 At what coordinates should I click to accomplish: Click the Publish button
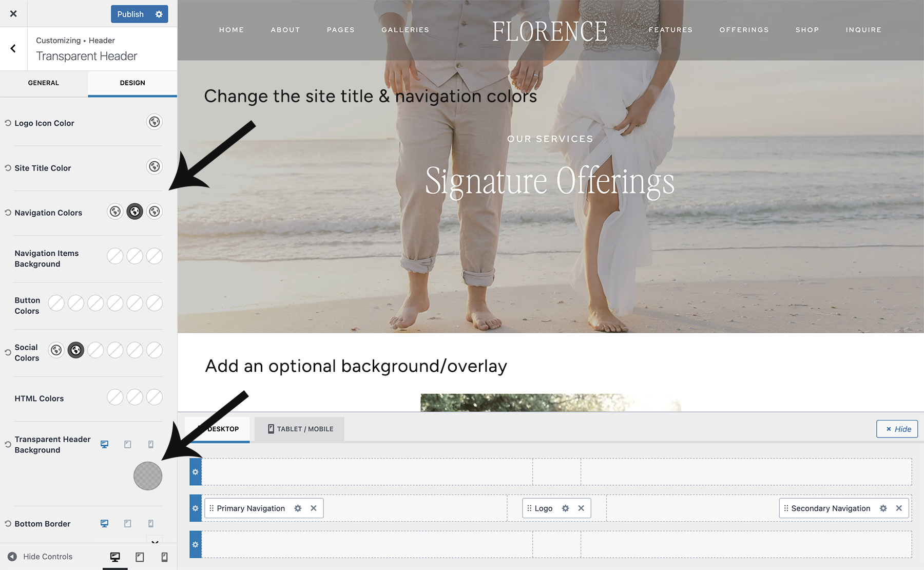click(130, 14)
